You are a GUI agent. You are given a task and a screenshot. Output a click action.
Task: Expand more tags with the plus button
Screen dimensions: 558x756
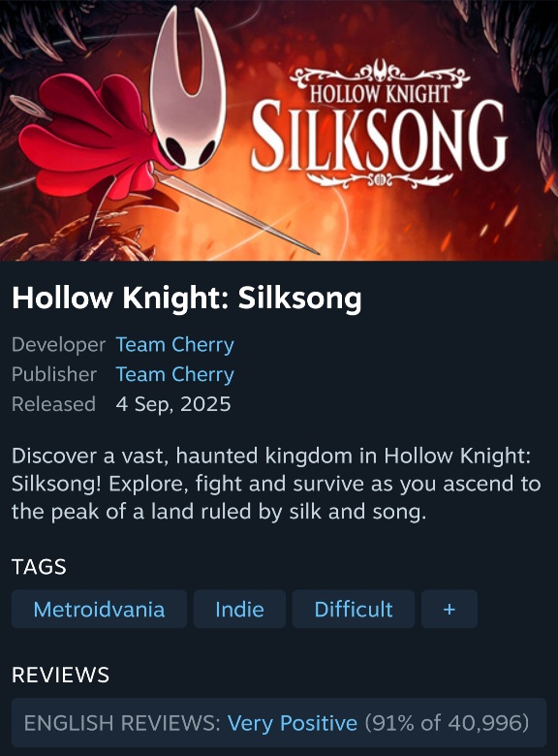click(449, 609)
